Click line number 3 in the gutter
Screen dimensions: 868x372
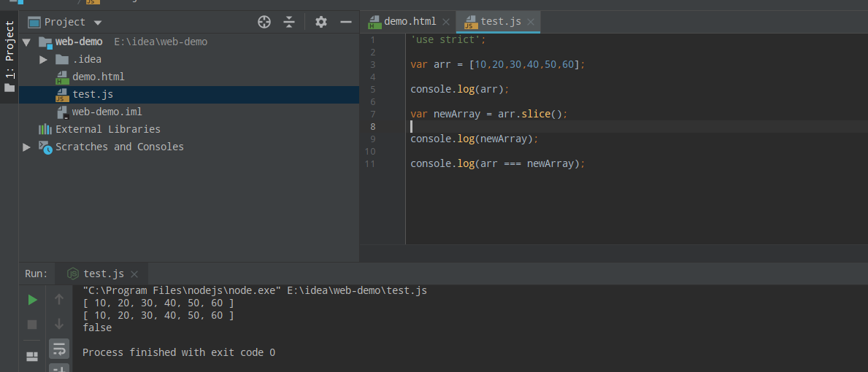pos(372,65)
